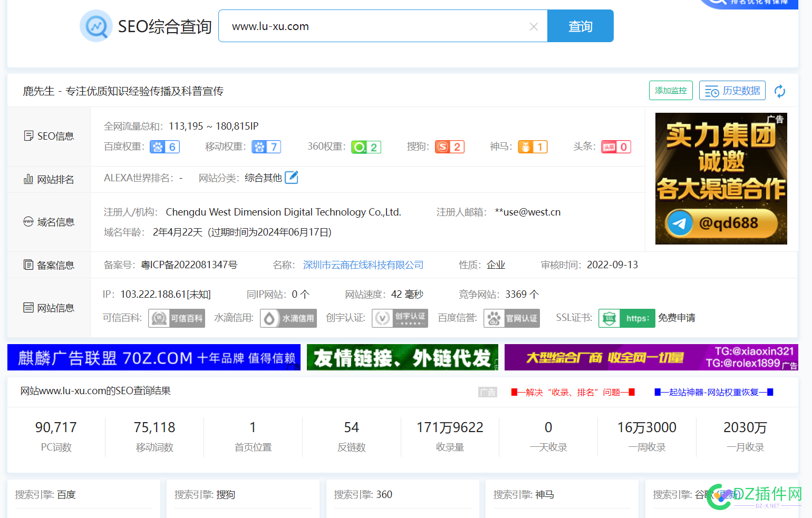Clear the domain search field
Screen dimensions: 812x518
pyautogui.click(x=534, y=26)
